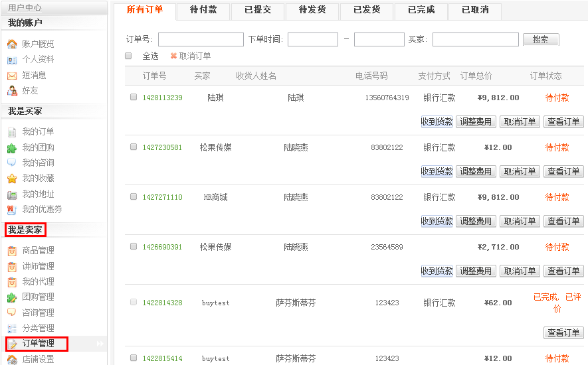The width and height of the screenshot is (588, 365).
Task: Click 调整费用 for order 1427230581
Action: pos(476,171)
